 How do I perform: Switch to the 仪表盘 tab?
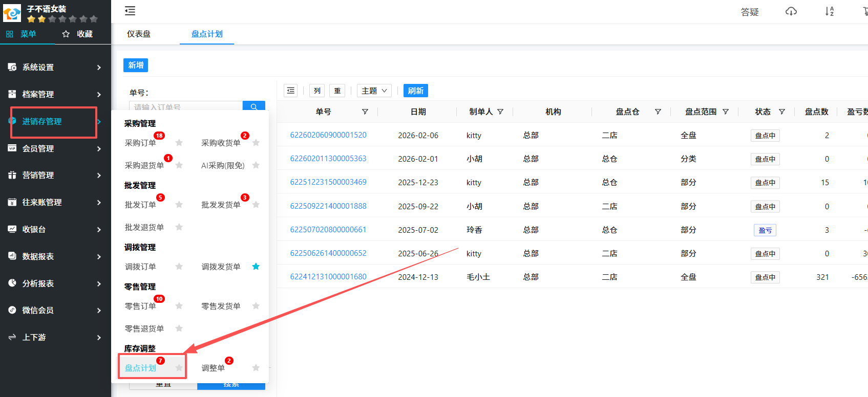[139, 34]
